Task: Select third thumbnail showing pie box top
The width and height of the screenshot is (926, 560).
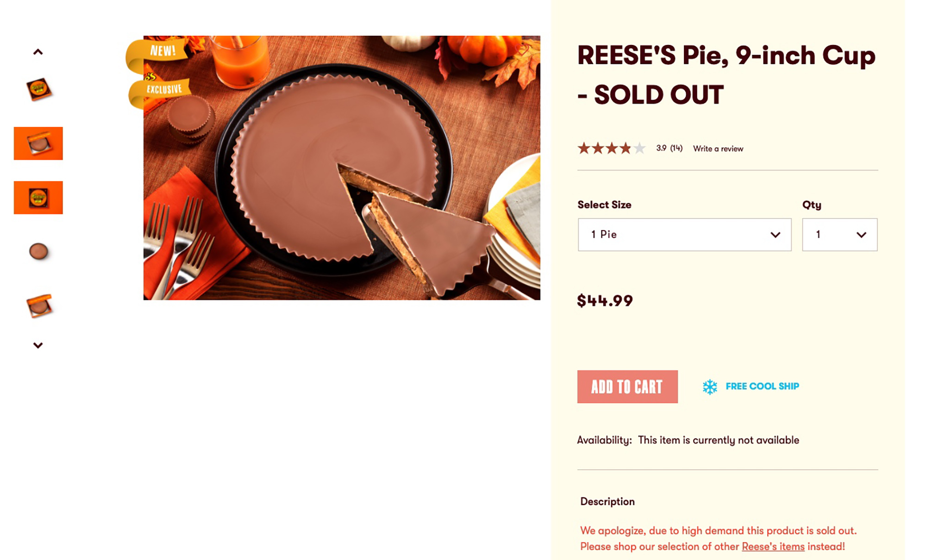Action: [x=38, y=198]
